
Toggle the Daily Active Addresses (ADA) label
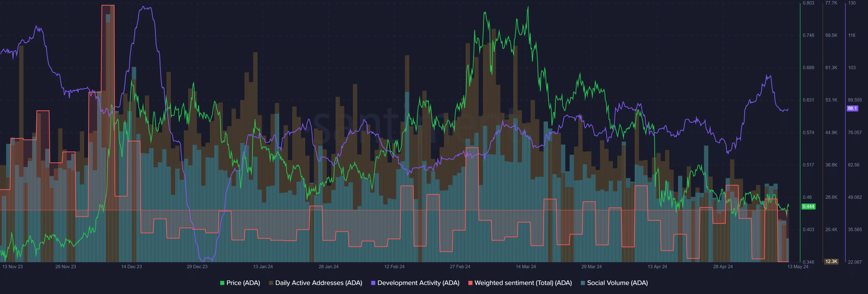(319, 283)
